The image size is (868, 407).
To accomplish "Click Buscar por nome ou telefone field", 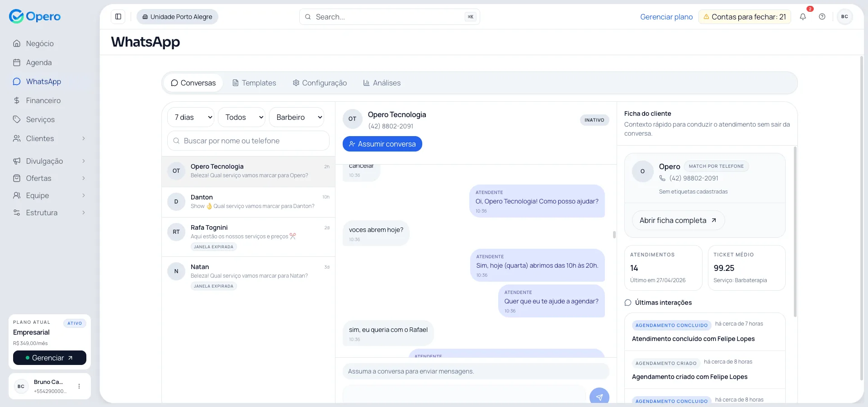I will pyautogui.click(x=248, y=141).
